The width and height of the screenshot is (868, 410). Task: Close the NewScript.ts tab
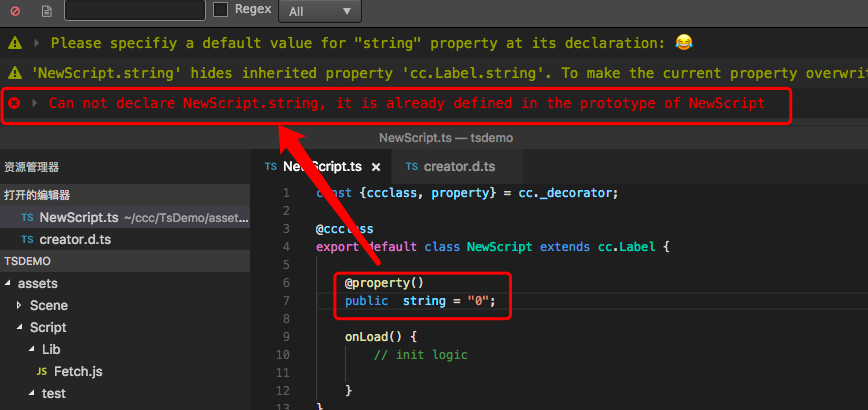pyautogui.click(x=376, y=167)
